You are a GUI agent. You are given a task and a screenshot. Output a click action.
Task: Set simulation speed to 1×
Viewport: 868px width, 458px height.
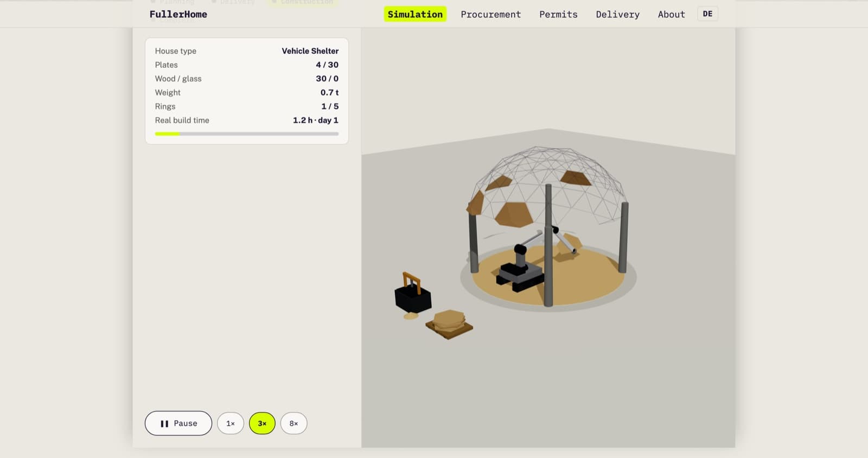[231, 423]
